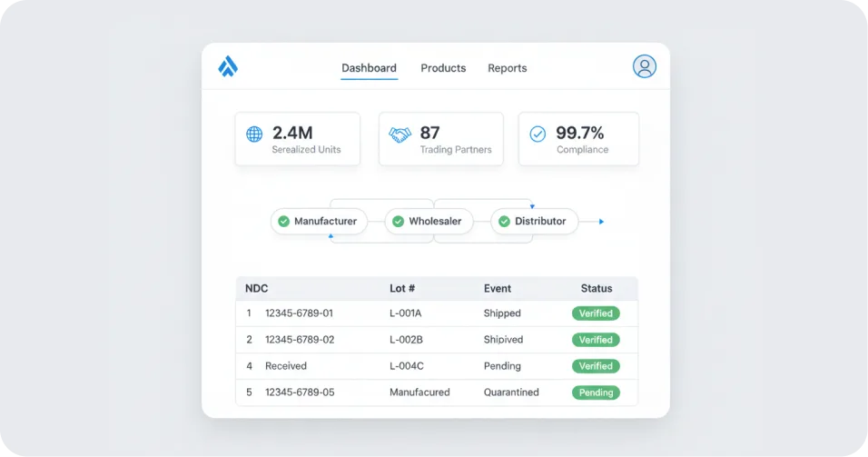Click the Event column header
Viewport: 868px width, 457px height.
tap(498, 289)
